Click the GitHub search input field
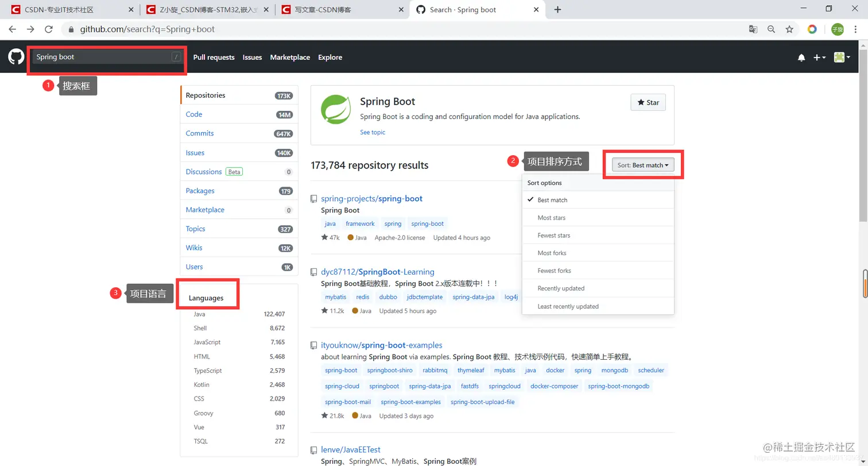868x466 pixels. tap(107, 57)
